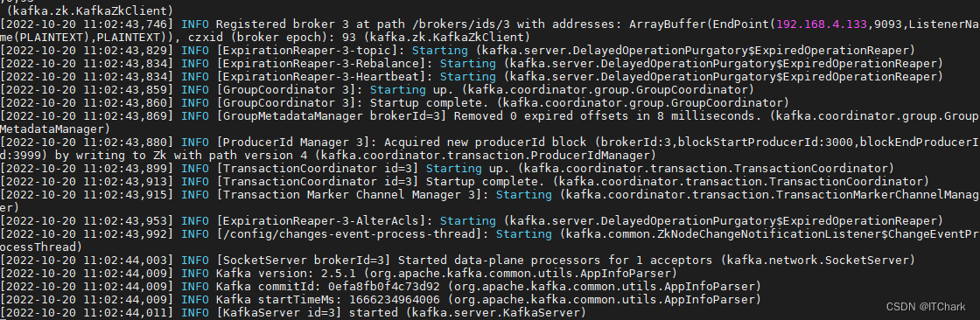Click the cyan 'Starting' after ExpirationReaper-3-Heartbeat

pos(467,77)
